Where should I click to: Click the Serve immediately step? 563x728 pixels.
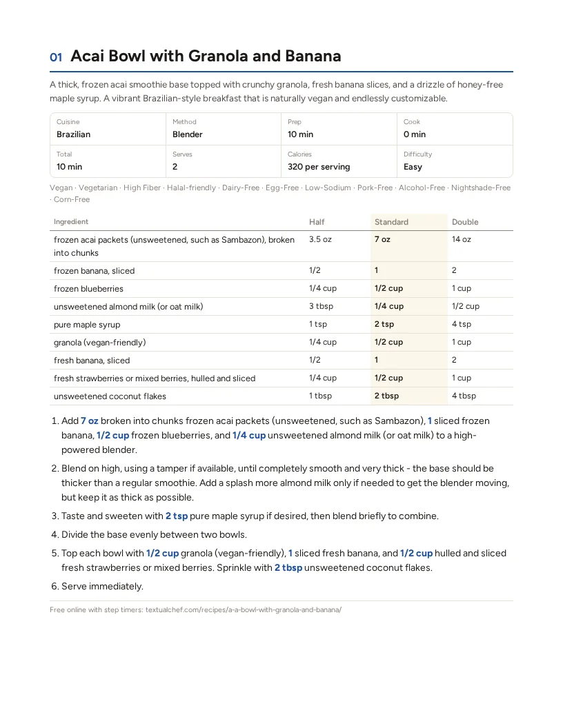tap(102, 586)
